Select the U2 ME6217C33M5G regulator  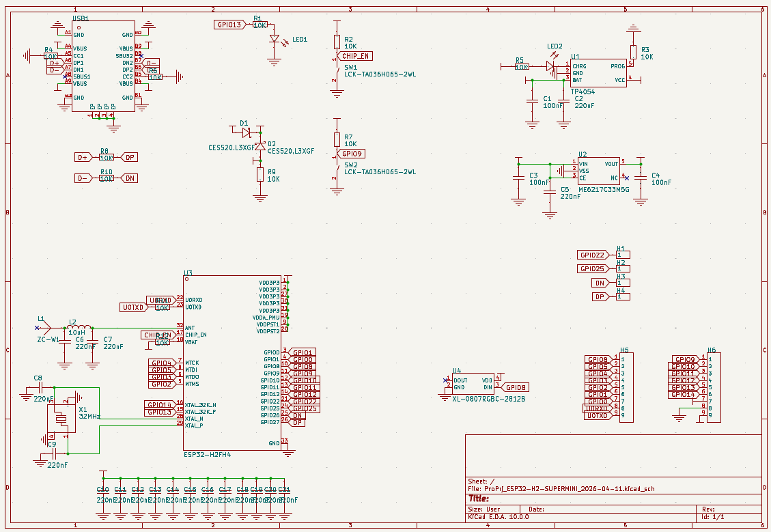(598, 171)
